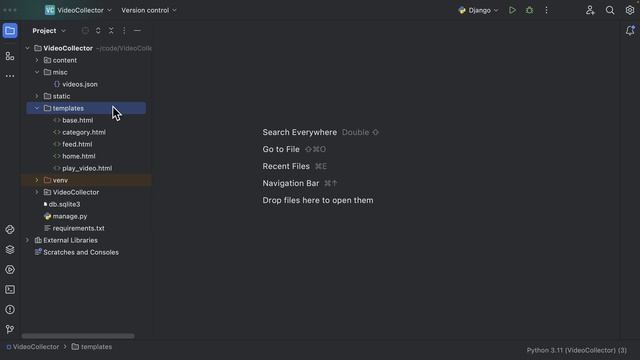Click Expand All in Project panel
640x360 pixels.
[98, 31]
